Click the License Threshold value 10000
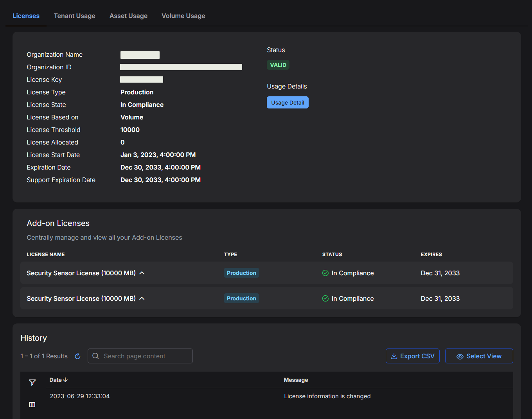Viewport: 532px width, 419px height. (x=130, y=130)
